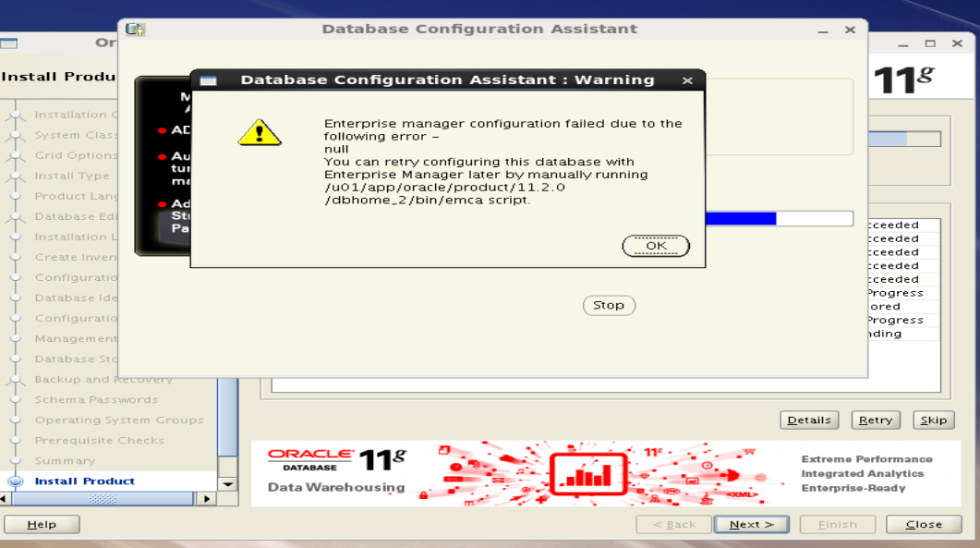Select the Installation O... step
Screen dimensions: 980x548
pyautogui.click(x=76, y=115)
